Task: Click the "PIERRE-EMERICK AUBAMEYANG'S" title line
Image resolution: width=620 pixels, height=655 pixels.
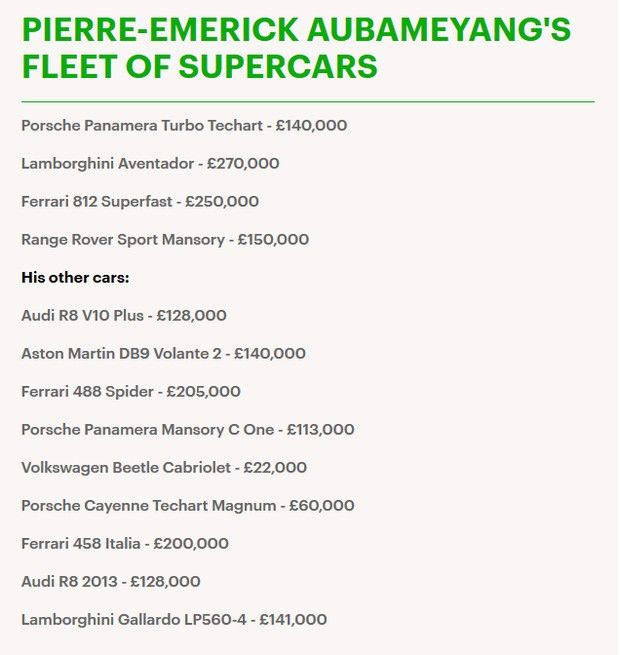Action: tap(296, 29)
